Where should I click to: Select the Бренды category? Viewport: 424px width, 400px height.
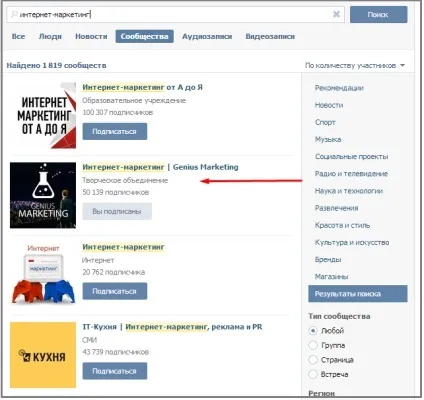click(x=328, y=260)
